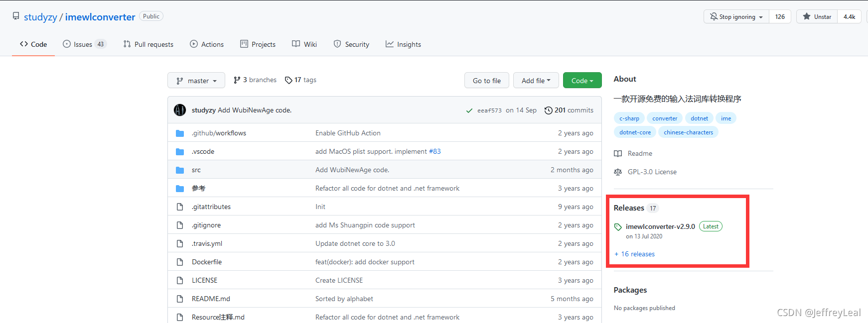Viewport: 868px width, 323px height.
Task: Open the .gitattributes file
Action: [x=211, y=207]
